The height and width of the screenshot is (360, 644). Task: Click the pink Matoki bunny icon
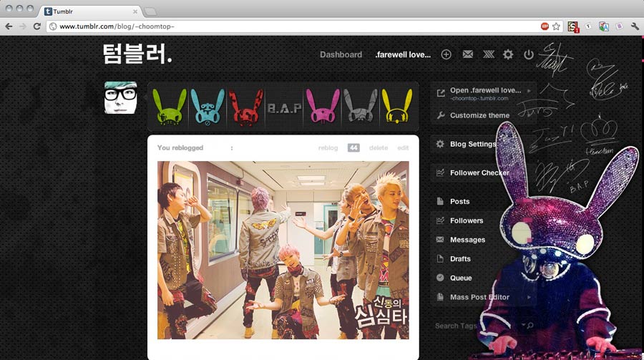point(323,107)
